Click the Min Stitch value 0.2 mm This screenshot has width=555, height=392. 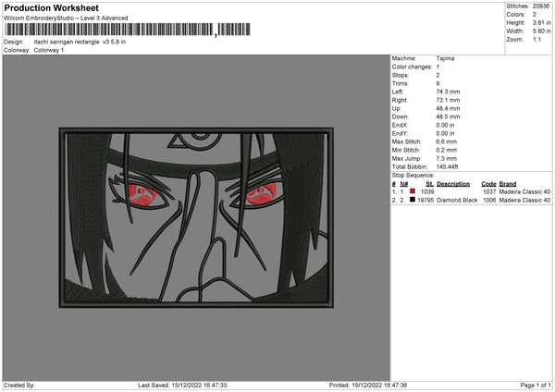point(447,151)
